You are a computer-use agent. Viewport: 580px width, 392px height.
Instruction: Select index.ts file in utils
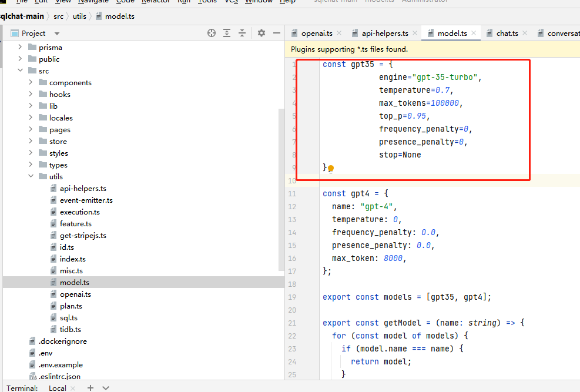click(x=72, y=259)
